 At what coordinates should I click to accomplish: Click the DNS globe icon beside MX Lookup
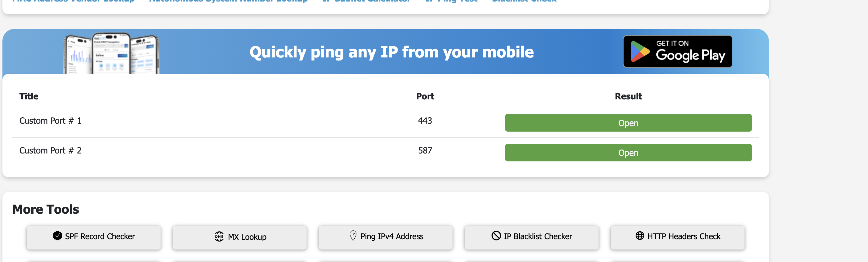pos(219,236)
